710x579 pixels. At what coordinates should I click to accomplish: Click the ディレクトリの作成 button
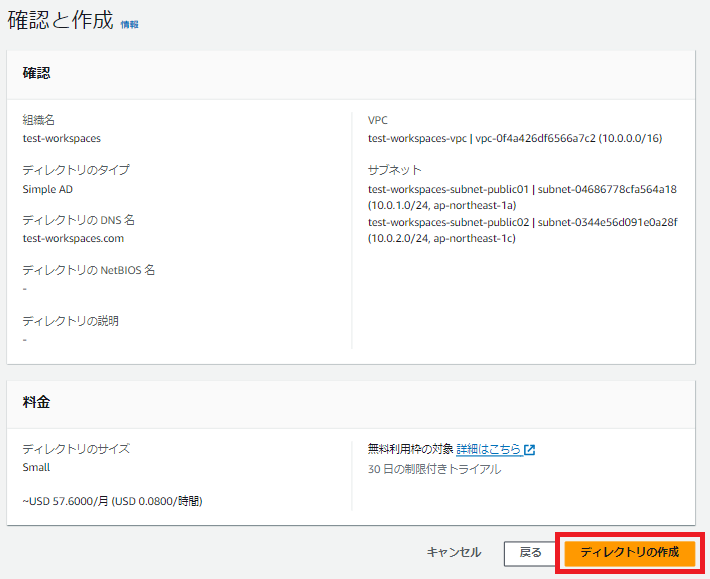tap(629, 553)
